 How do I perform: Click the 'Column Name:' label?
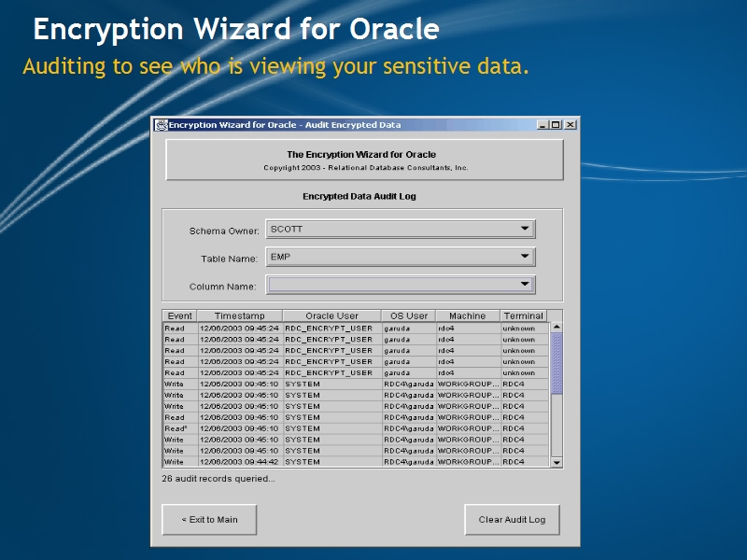click(x=222, y=287)
